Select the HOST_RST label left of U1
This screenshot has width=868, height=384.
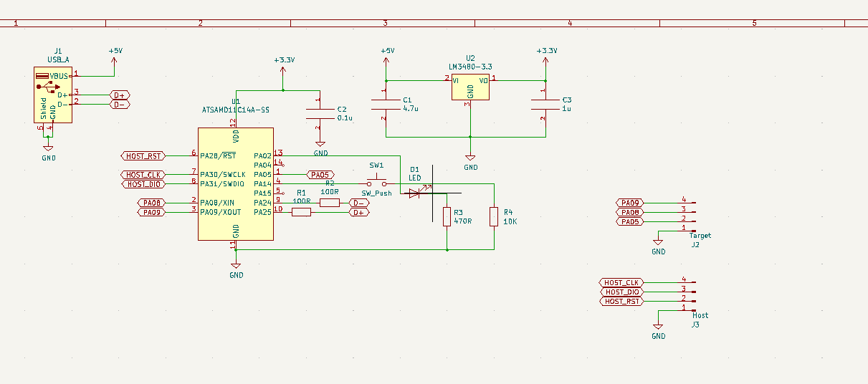pyautogui.click(x=143, y=155)
